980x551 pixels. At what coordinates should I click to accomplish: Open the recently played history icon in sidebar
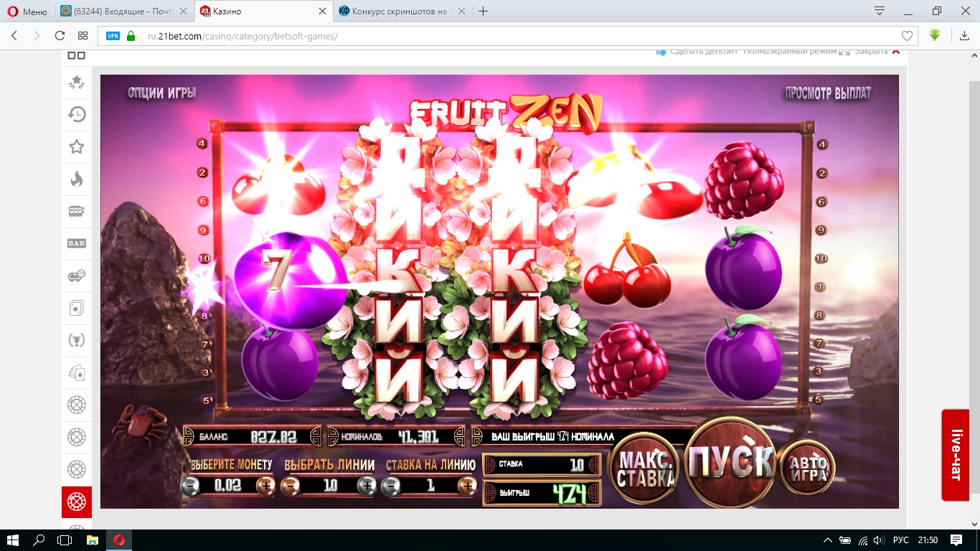pos(77,115)
